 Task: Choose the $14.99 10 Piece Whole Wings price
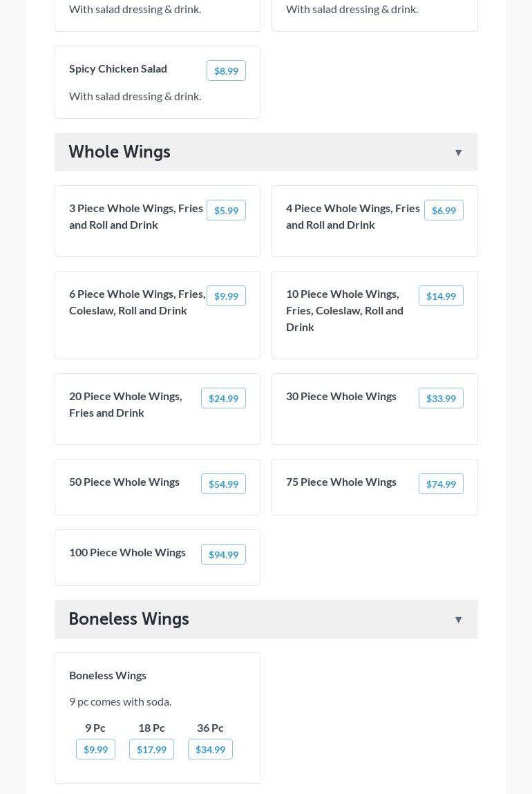[441, 296]
